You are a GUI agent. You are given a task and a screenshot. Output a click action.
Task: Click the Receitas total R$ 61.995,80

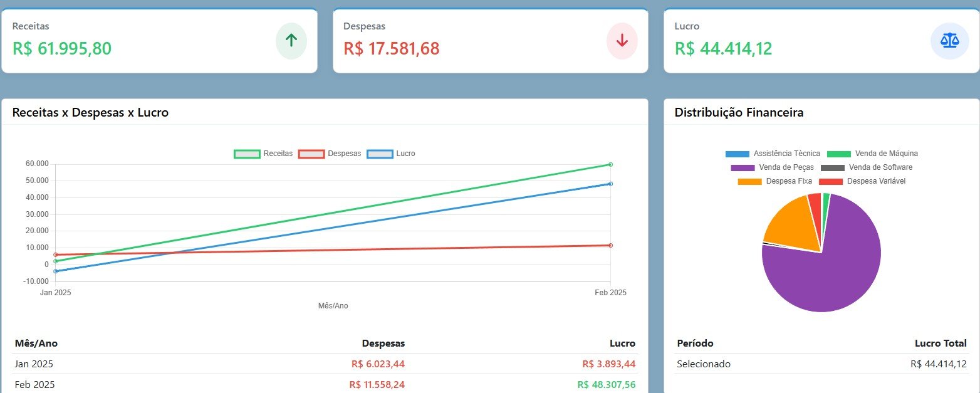click(x=62, y=48)
